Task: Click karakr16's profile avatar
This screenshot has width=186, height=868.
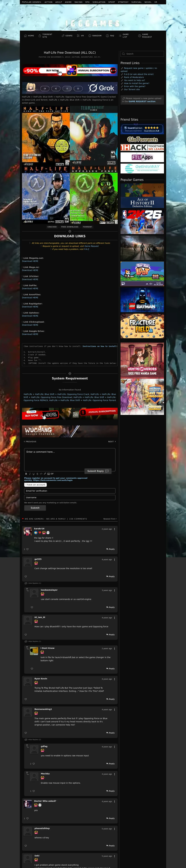Action: (28, 532)
